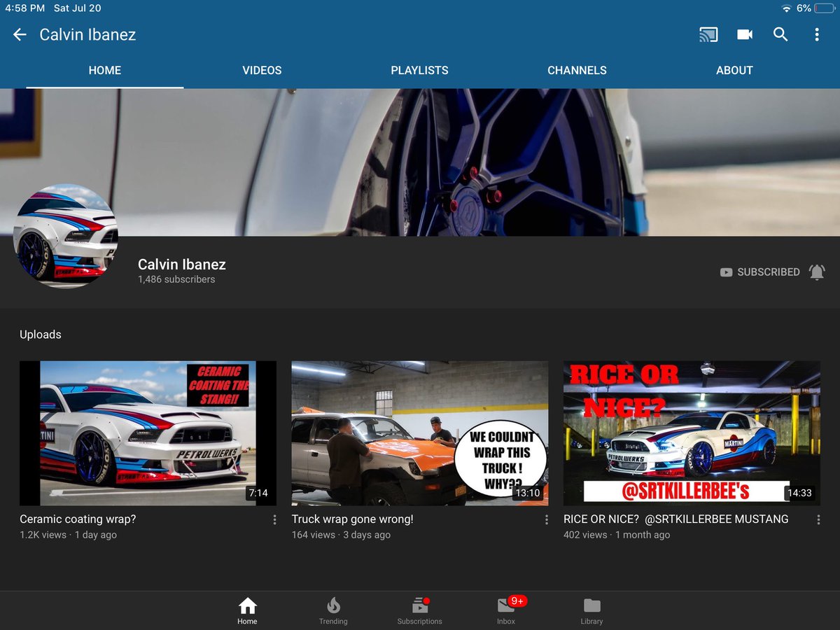The image size is (840, 630).
Task: Switch to the PLAYLISTS tab
Action: 419,70
